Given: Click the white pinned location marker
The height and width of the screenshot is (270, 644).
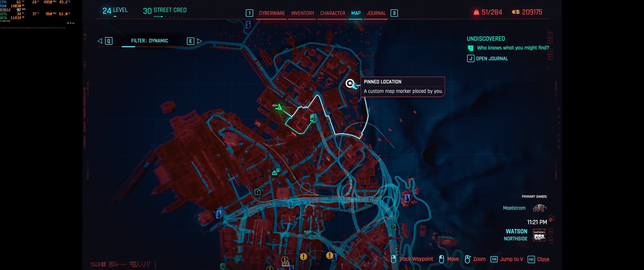Looking at the screenshot, I should pyautogui.click(x=350, y=83).
